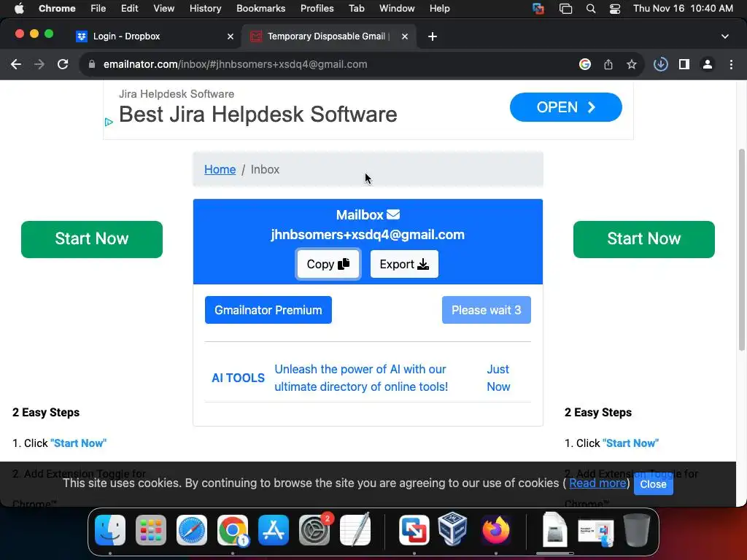747x560 pixels.
Task: Click the site lock icon
Action: (x=92, y=64)
